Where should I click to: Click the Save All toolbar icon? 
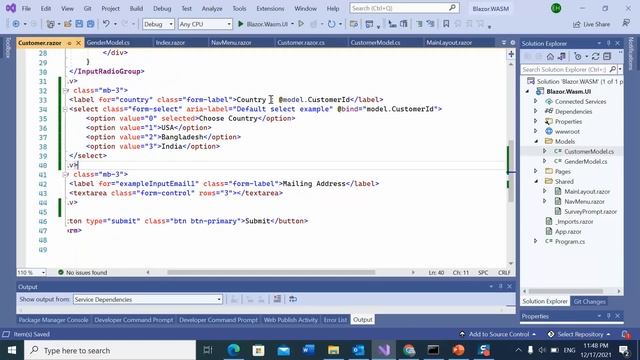[x=90, y=24]
